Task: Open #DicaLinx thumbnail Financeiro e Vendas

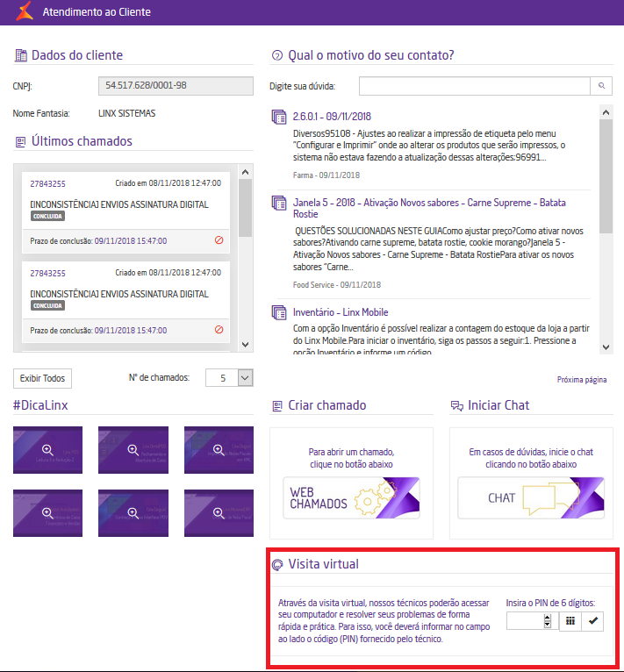Action: coord(47,513)
